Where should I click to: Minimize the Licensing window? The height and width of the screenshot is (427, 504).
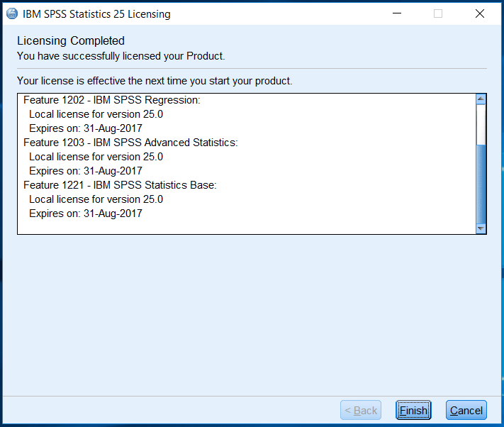(x=396, y=13)
